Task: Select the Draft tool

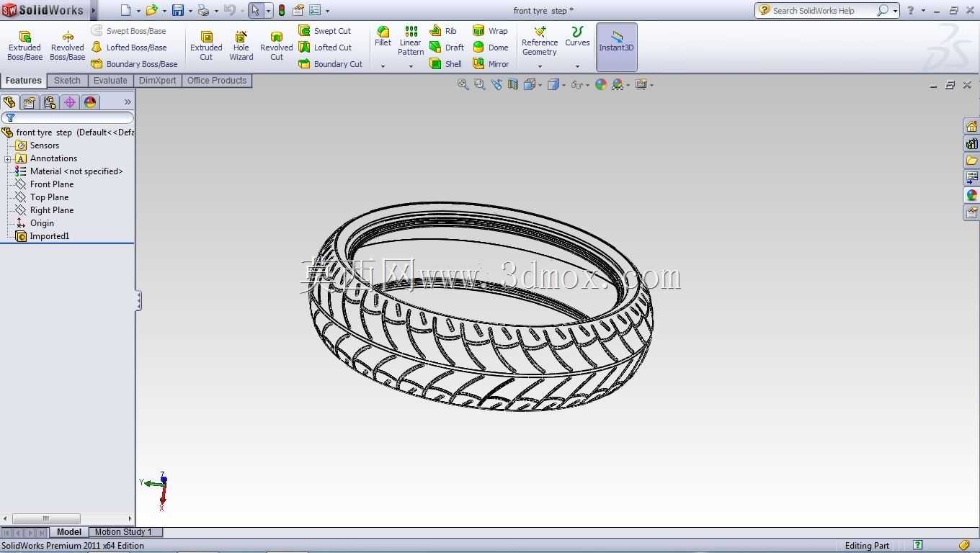Action: tap(447, 48)
